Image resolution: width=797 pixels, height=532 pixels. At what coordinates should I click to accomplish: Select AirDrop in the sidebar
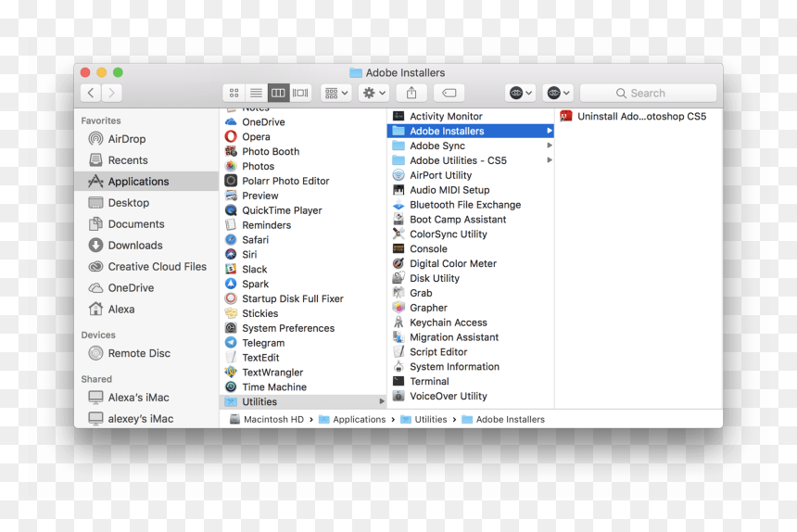[x=147, y=139]
